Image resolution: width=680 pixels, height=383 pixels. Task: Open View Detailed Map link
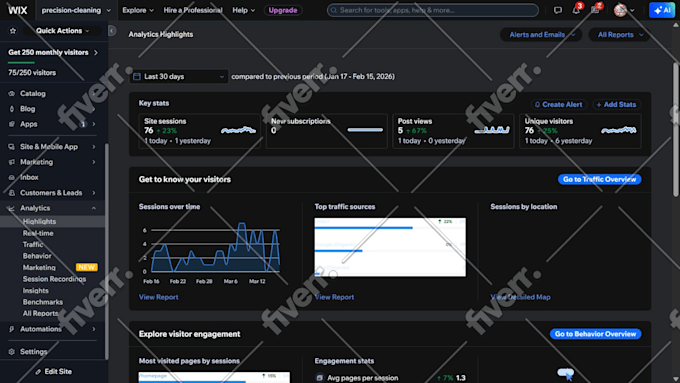tap(520, 297)
